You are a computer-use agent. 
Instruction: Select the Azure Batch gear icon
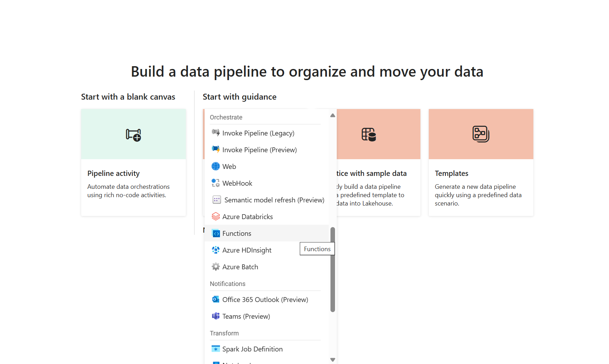[x=216, y=266]
